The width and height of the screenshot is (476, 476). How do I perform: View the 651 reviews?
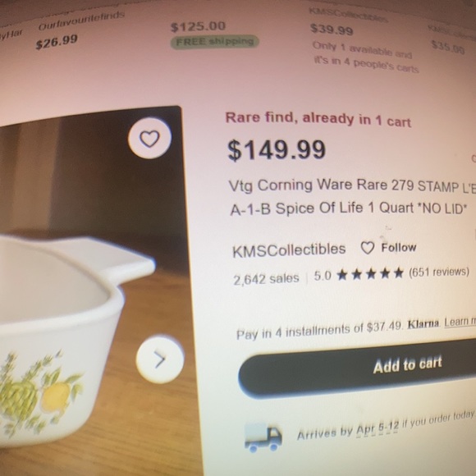(439, 272)
